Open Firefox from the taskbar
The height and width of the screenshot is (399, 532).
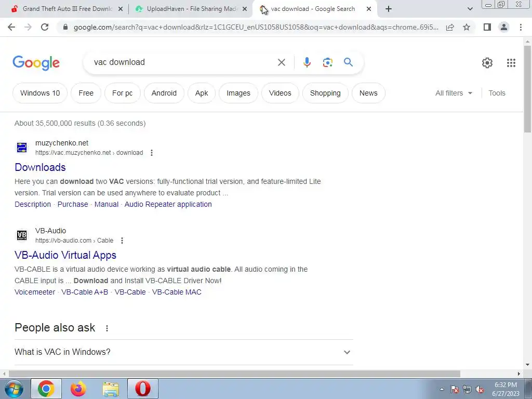point(78,389)
